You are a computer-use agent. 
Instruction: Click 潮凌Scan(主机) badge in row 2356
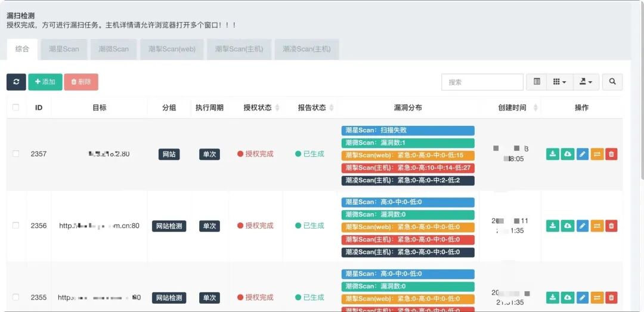point(408,252)
